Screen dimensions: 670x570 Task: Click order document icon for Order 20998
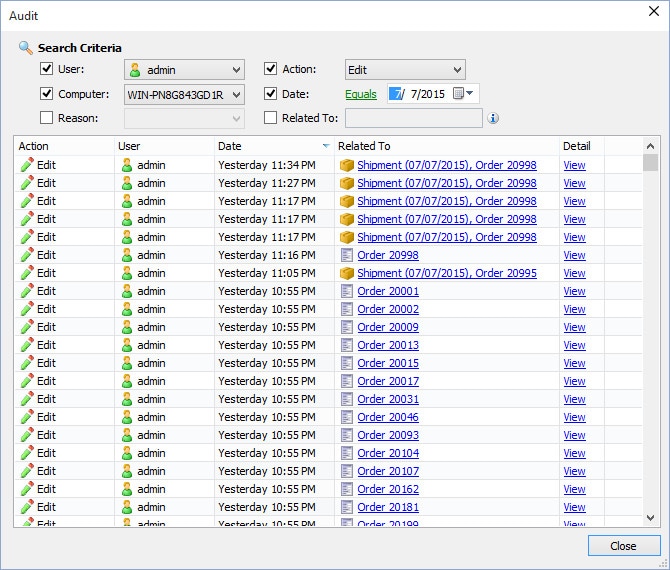[347, 255]
